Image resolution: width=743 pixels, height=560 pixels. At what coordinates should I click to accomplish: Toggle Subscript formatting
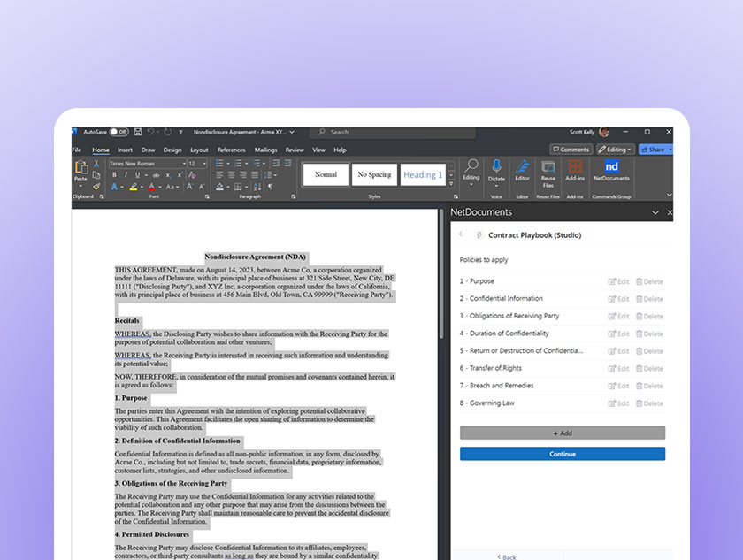click(168, 175)
